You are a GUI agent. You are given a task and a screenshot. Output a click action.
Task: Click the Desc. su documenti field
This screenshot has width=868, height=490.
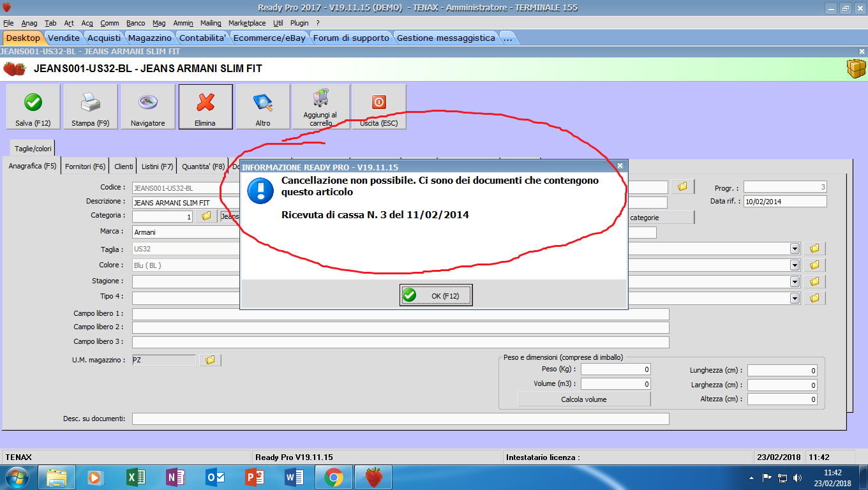401,419
